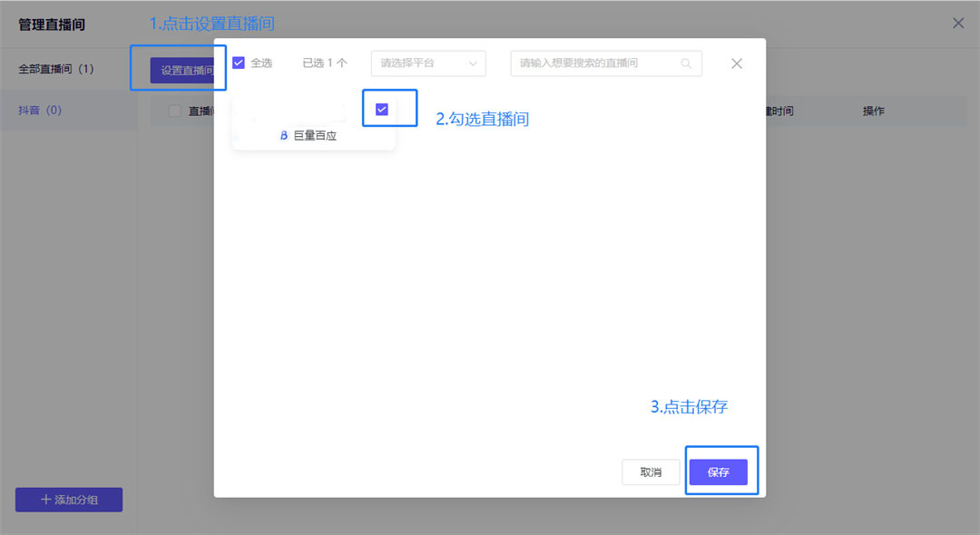Image resolution: width=980 pixels, height=535 pixels.
Task: Select the 巨量百应 live room thumbnail
Action: [290, 109]
